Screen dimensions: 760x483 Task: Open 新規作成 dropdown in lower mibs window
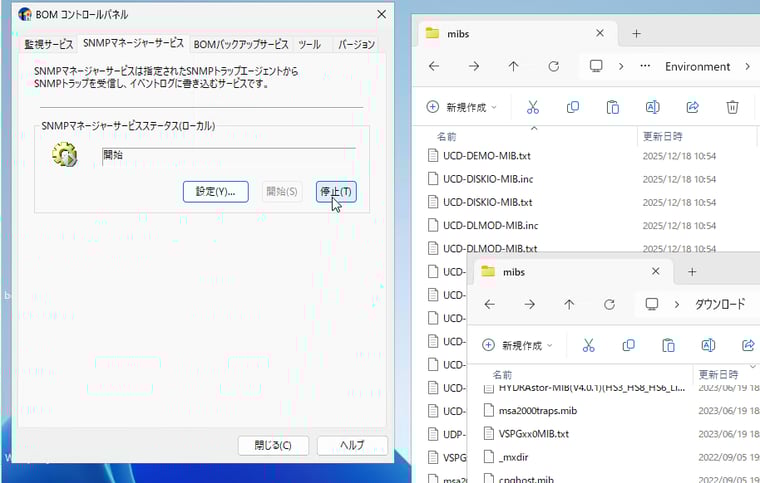tap(518, 345)
